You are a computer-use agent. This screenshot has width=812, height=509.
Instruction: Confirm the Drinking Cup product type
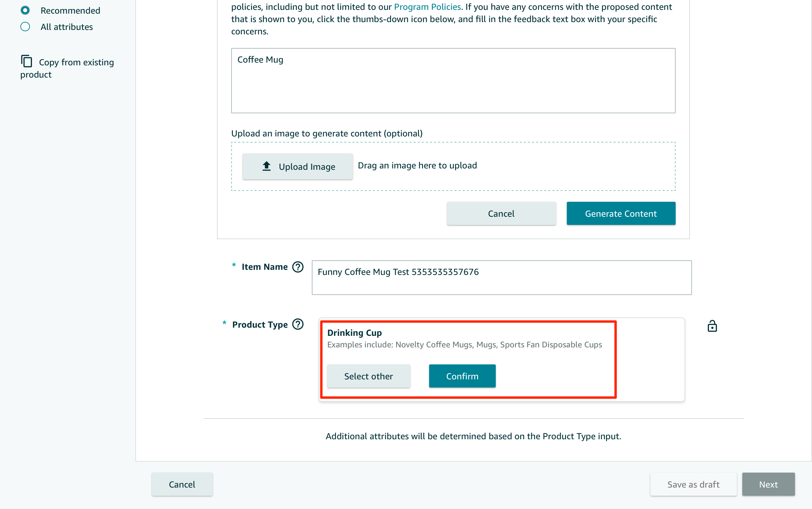(462, 376)
